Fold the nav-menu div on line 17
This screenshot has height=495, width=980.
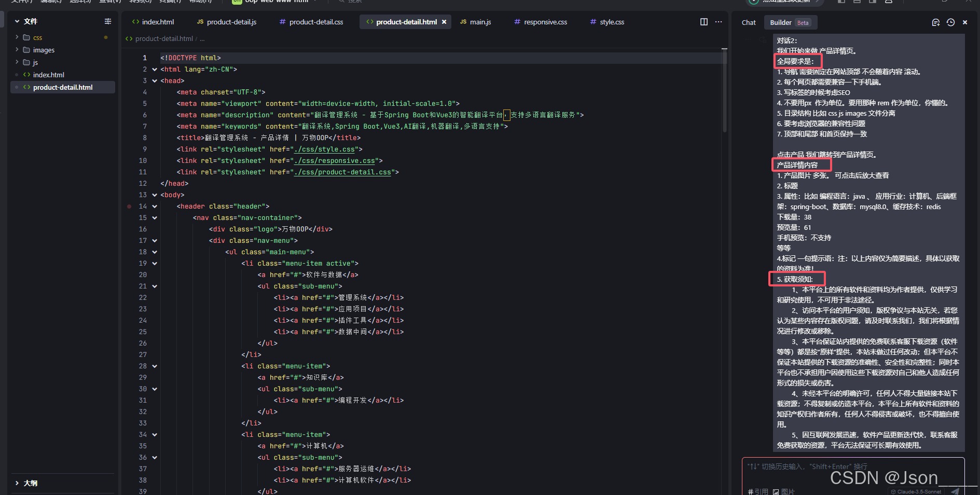click(x=155, y=241)
